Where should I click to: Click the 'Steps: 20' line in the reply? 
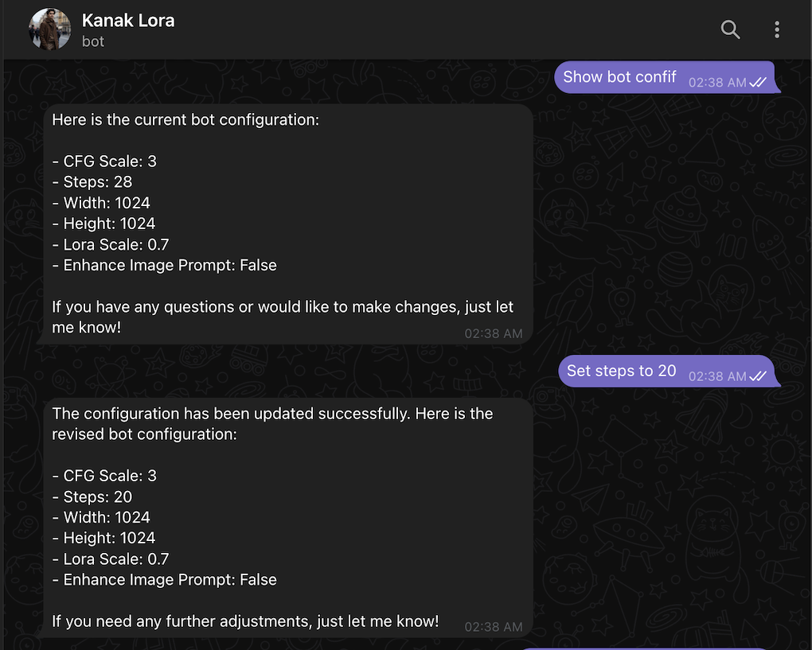[96, 496]
